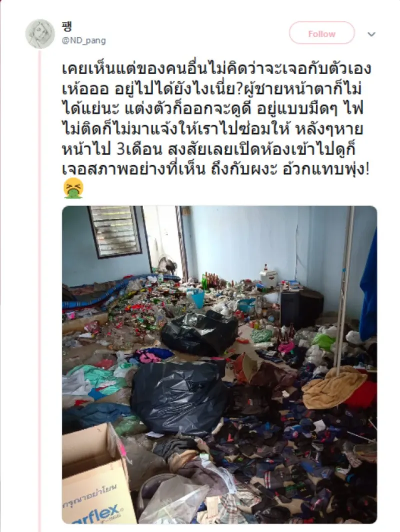The width and height of the screenshot is (400, 532).
Task: Open the @ND_pang handle link
Action: [x=83, y=41]
